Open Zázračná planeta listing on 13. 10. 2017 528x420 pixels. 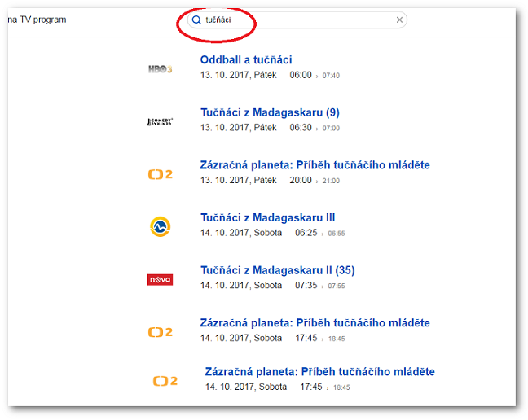(x=315, y=165)
